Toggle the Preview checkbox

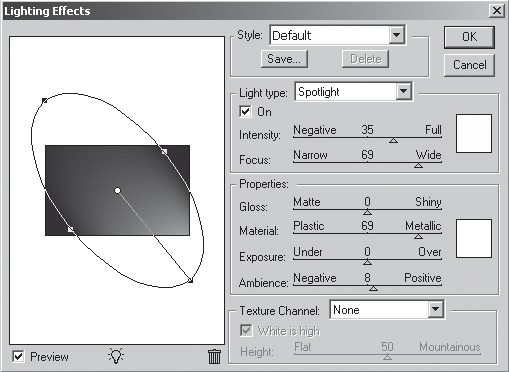[18, 357]
